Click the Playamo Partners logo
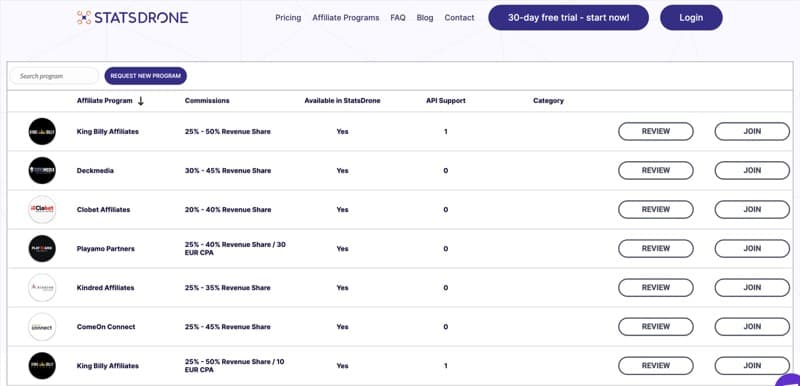This screenshot has height=386, width=800. [x=42, y=249]
